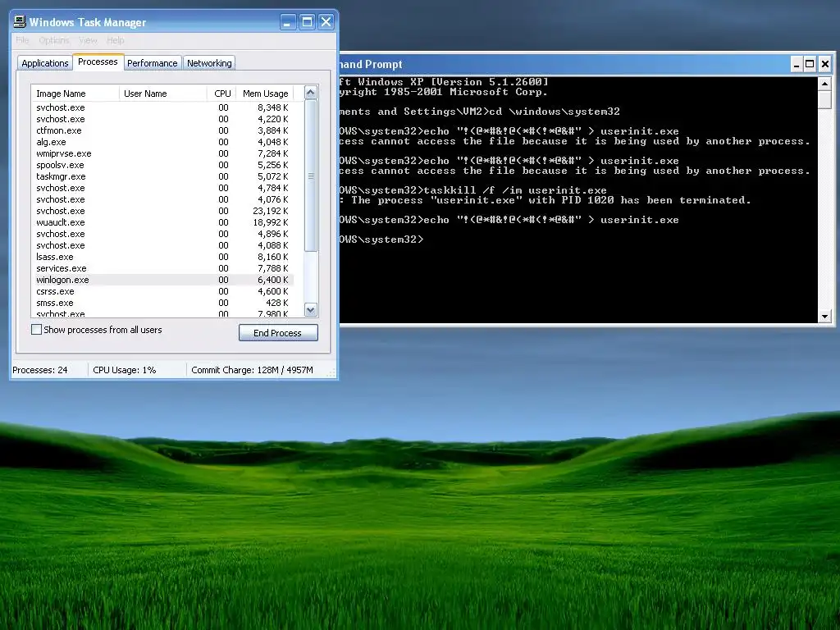Click the Command Prompt window title text
Image resolution: width=840 pixels, height=630 pixels.
(x=371, y=64)
